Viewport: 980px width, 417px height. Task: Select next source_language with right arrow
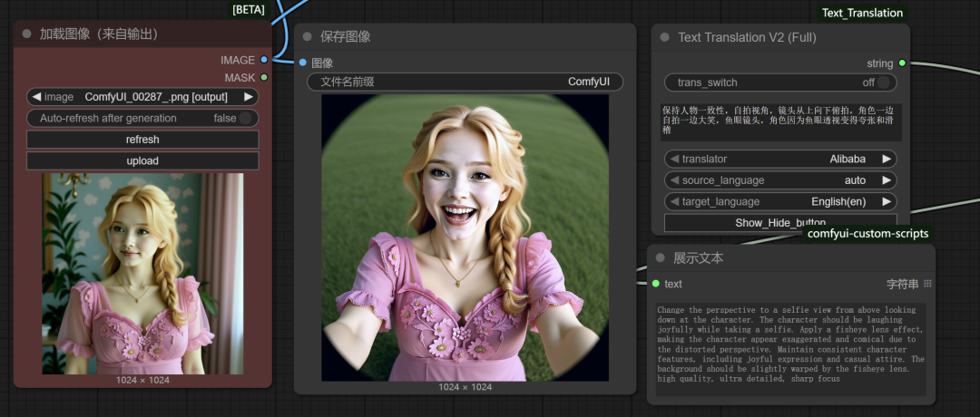(887, 180)
